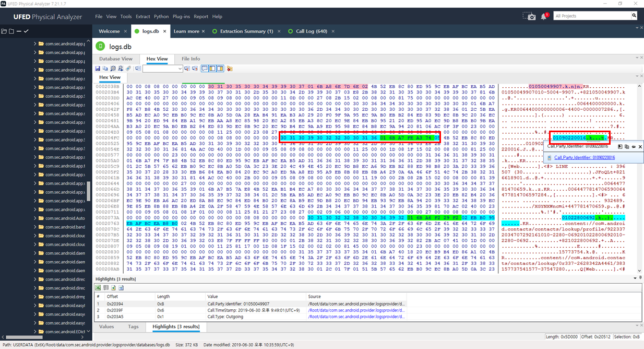Click the Copy icon in hex toolbar
Image resolution: width=644 pixels, height=349 pixels.
click(105, 68)
